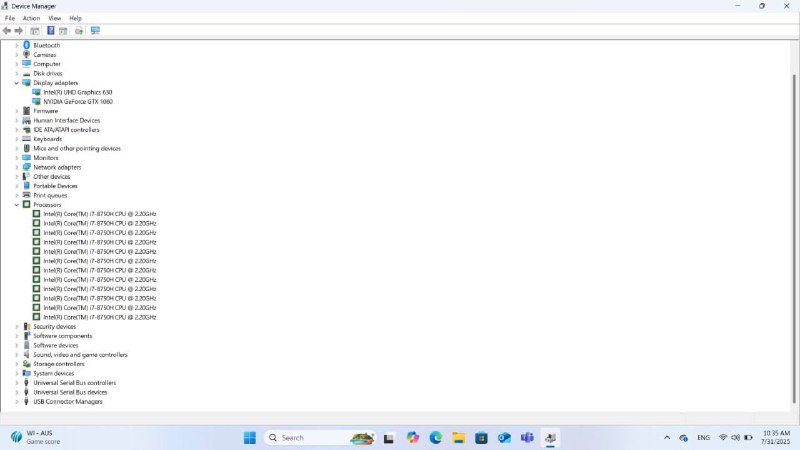This screenshot has width=800, height=450.
Task: Open Copilot from taskbar
Action: (x=413, y=438)
